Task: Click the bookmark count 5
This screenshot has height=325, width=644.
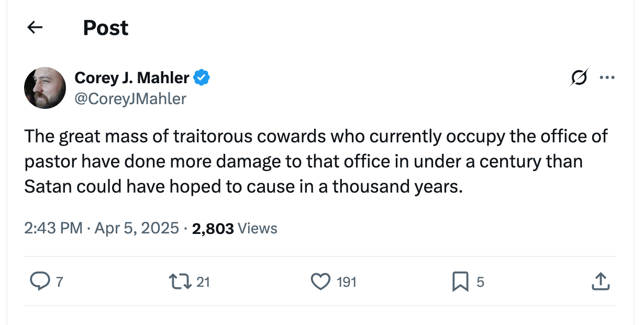Action: [480, 283]
